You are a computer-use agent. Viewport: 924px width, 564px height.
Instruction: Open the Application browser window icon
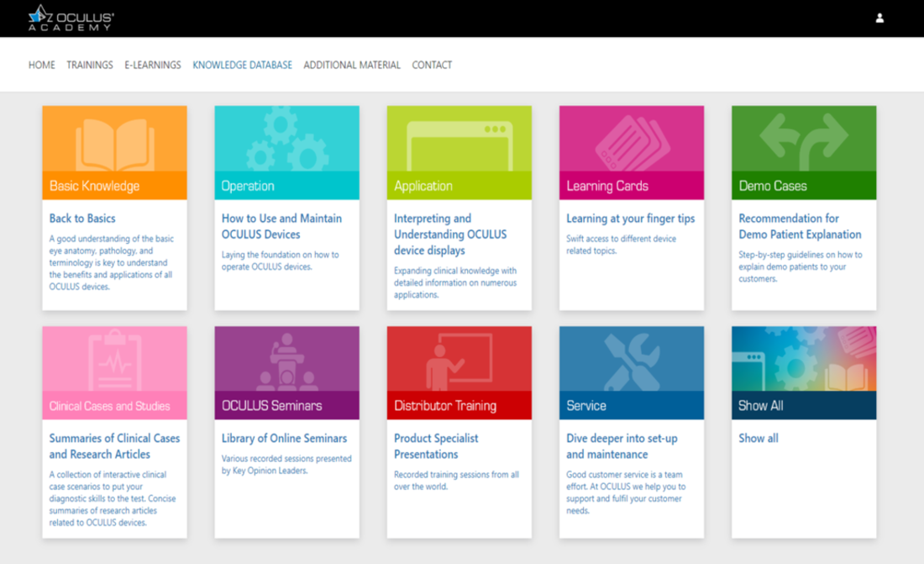coord(459,140)
